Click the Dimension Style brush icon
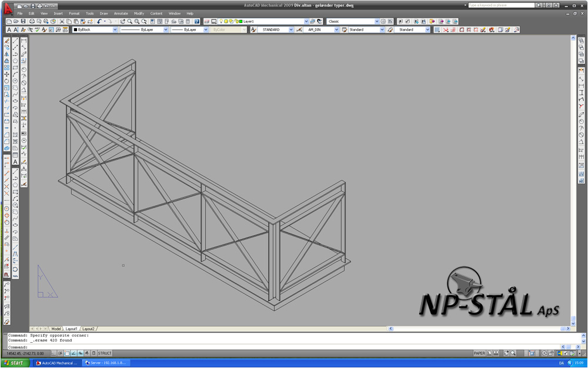The height and width of the screenshot is (368, 588). (x=299, y=29)
